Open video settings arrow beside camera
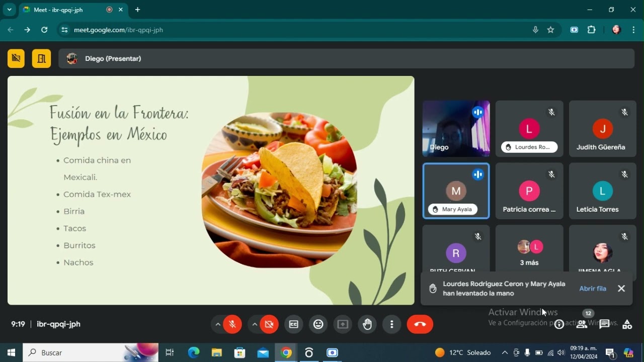 pyautogui.click(x=255, y=324)
